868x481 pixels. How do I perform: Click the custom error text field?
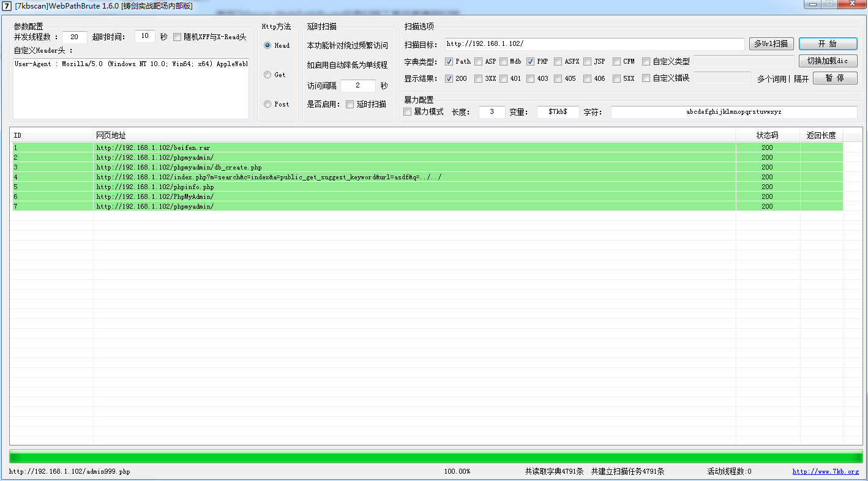tap(722, 78)
